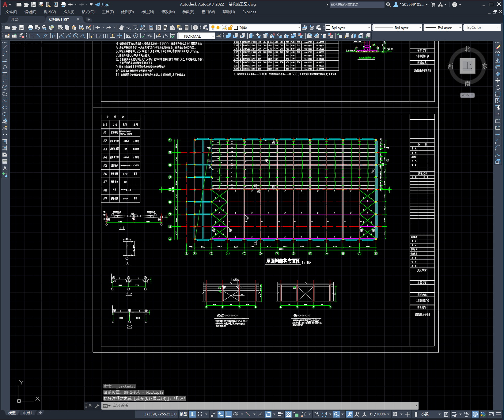Viewport: 504px width, 420px height.
Task: Click the current layer color swatch
Action: [x=236, y=28]
